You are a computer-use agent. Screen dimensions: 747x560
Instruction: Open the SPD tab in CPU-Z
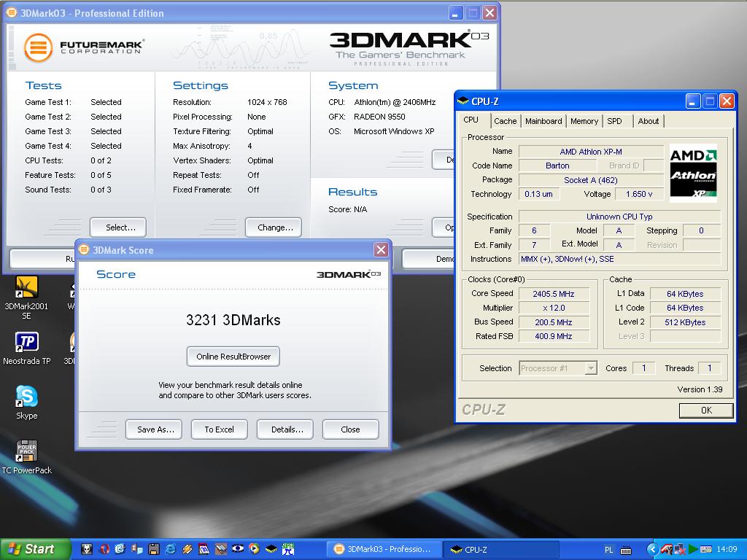click(614, 121)
